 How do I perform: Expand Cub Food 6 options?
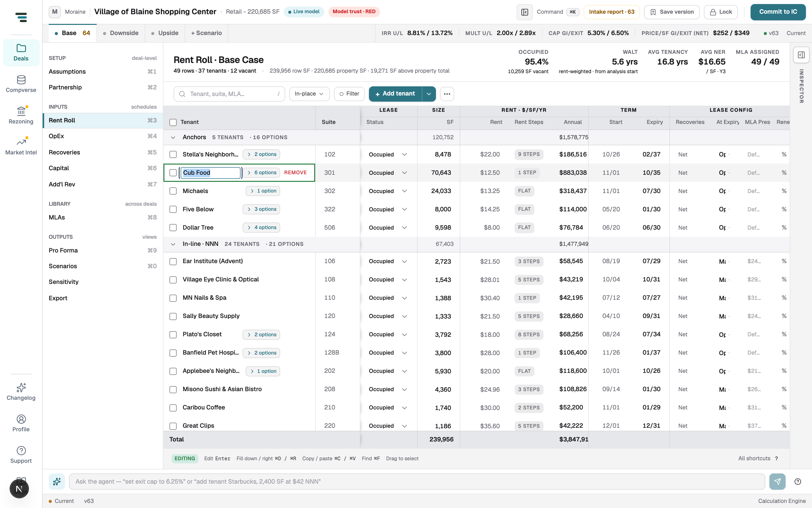tap(262, 173)
